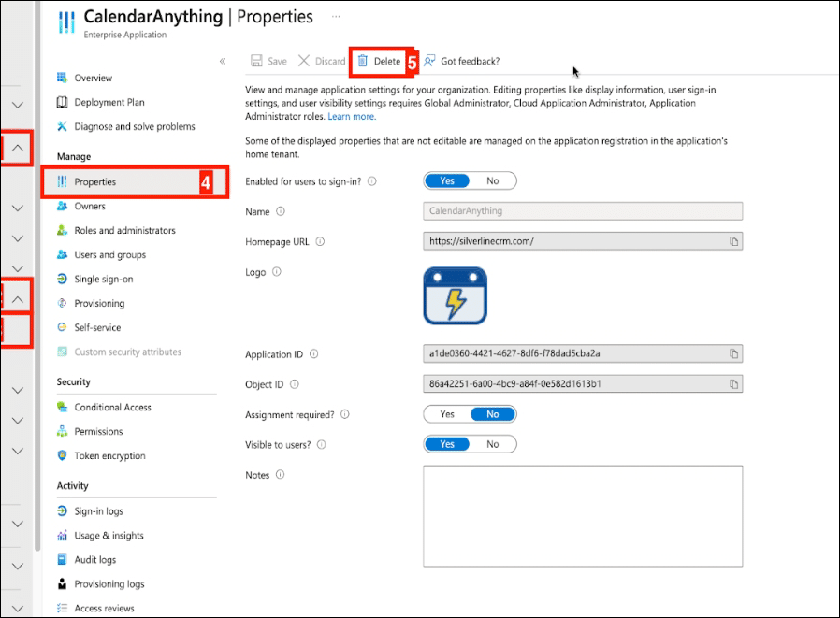The width and height of the screenshot is (840, 618).
Task: Click info icon beside Application ID
Action: pos(314,354)
